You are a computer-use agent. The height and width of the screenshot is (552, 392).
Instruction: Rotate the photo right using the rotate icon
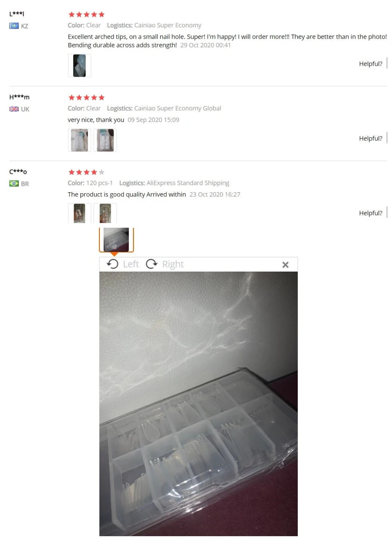coord(152,264)
